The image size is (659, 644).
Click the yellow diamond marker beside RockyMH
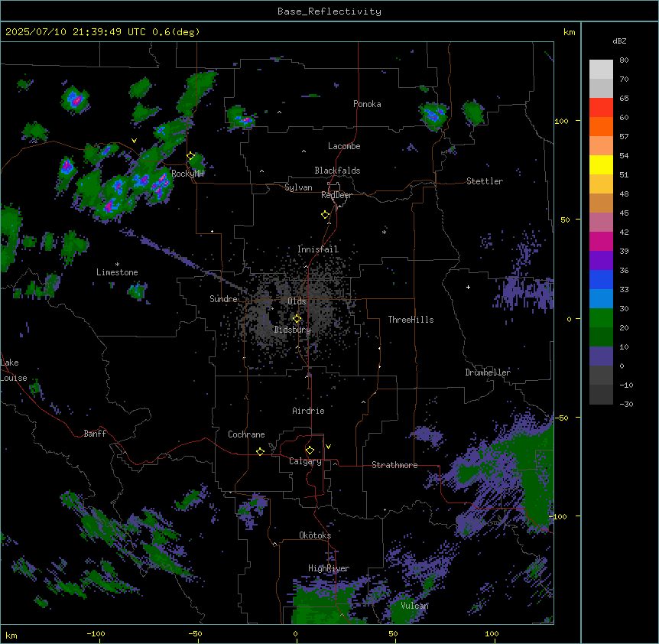pyautogui.click(x=191, y=156)
